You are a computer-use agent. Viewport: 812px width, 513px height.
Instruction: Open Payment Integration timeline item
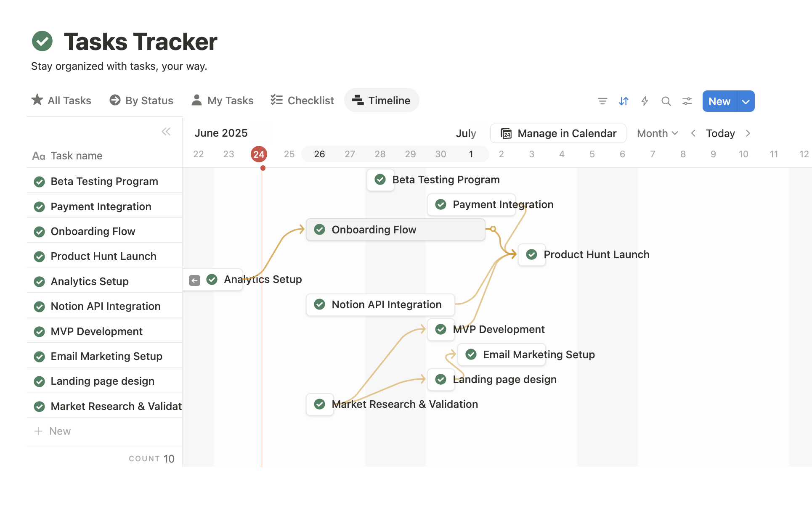pos(471,204)
